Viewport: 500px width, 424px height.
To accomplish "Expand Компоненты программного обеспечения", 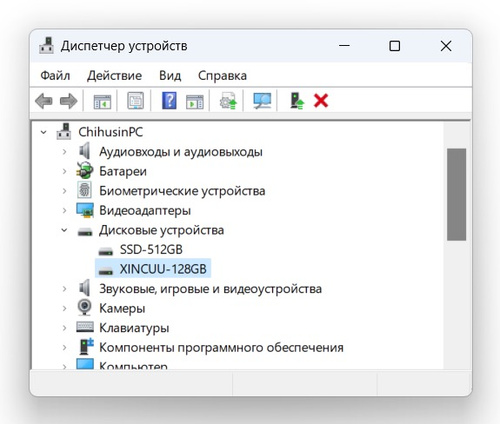I will pyautogui.click(x=64, y=348).
